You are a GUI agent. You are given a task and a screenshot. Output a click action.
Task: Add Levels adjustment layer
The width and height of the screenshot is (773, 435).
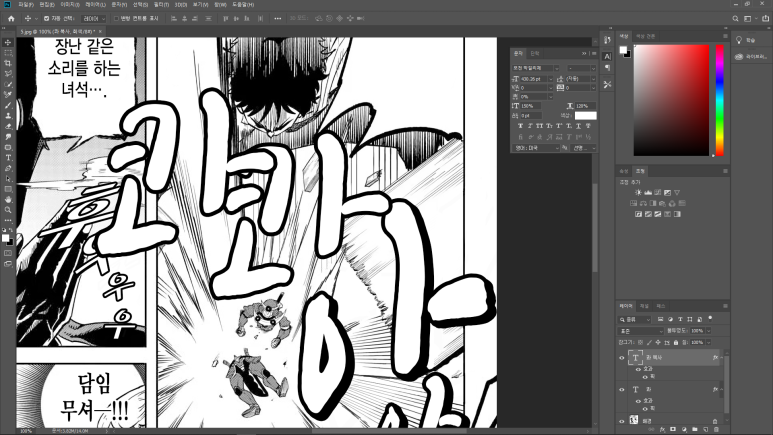click(648, 192)
